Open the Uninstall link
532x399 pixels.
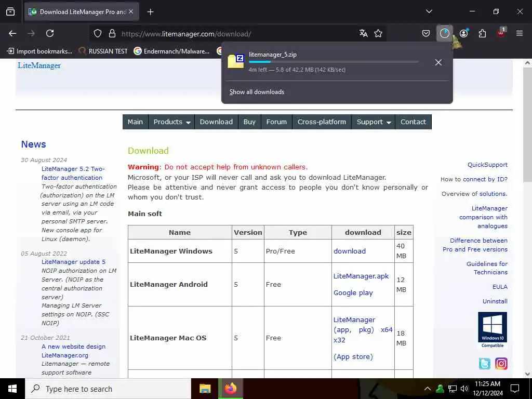coord(495,301)
